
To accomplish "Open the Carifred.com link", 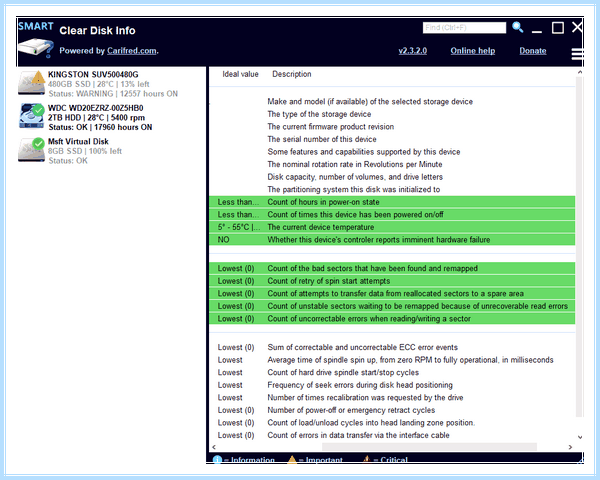I will point(132,51).
